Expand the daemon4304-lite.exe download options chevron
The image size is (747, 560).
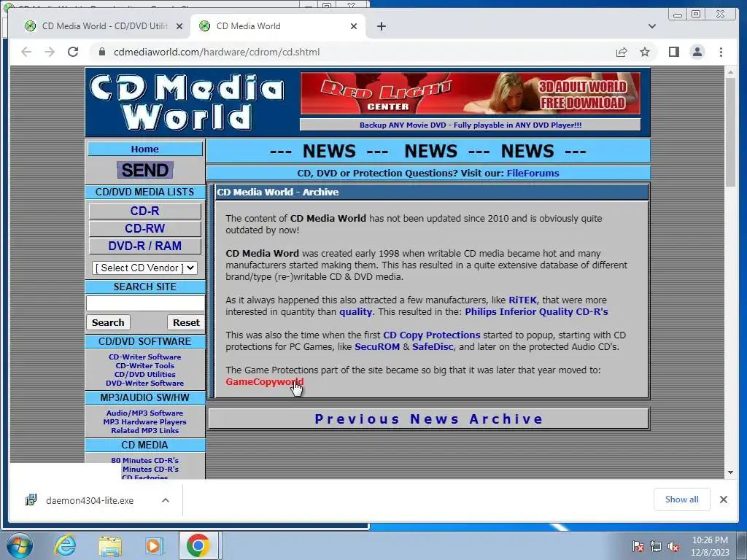tap(166, 500)
